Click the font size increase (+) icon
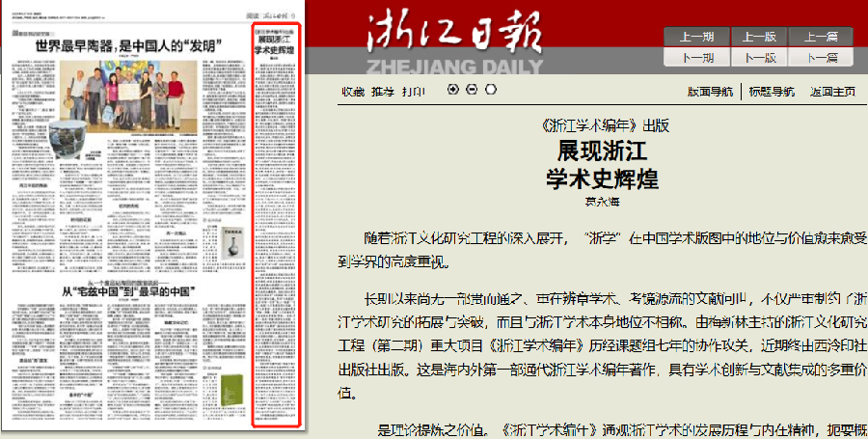Viewport: 868px width, 439px height. pyautogui.click(x=454, y=91)
